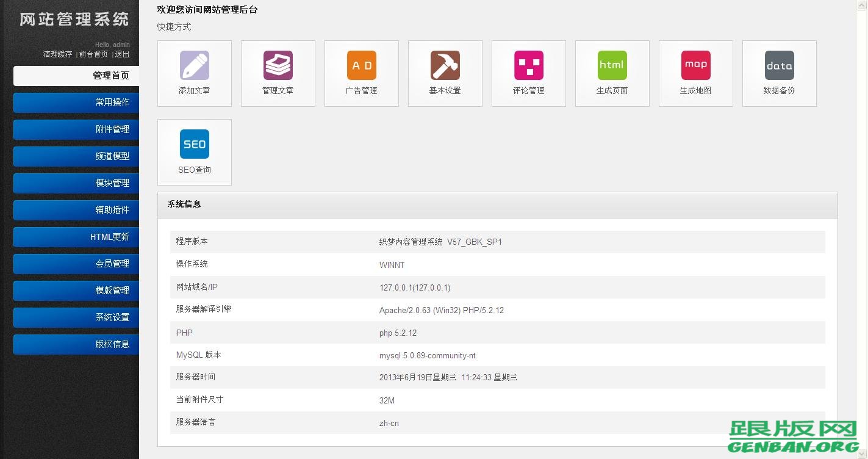
Task: Expand the 辅助插件 sidebar section
Action: [x=76, y=210]
